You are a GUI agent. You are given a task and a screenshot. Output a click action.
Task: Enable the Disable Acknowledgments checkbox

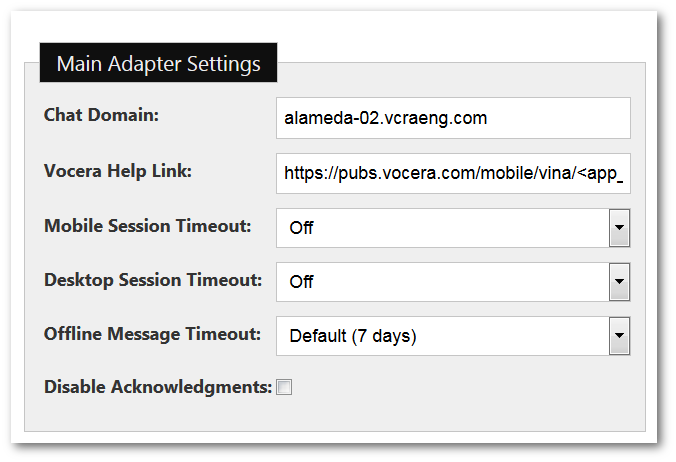[x=284, y=388]
